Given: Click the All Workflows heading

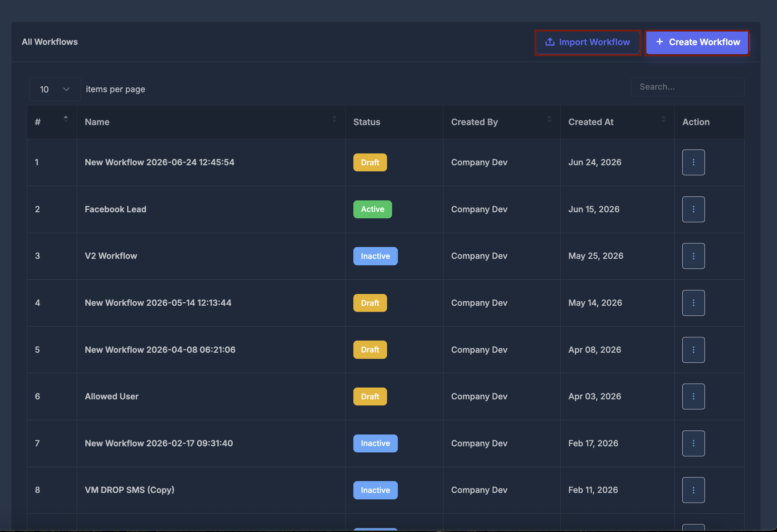Looking at the screenshot, I should [50, 42].
